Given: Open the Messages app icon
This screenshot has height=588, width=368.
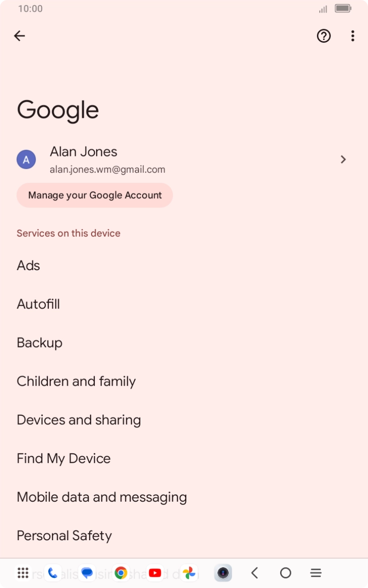Looking at the screenshot, I should coord(87,573).
